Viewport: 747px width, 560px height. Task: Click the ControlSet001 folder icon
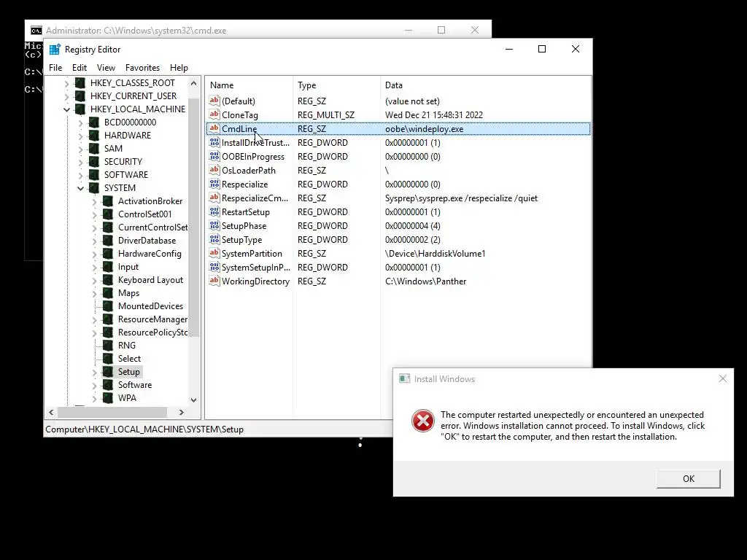(x=108, y=214)
